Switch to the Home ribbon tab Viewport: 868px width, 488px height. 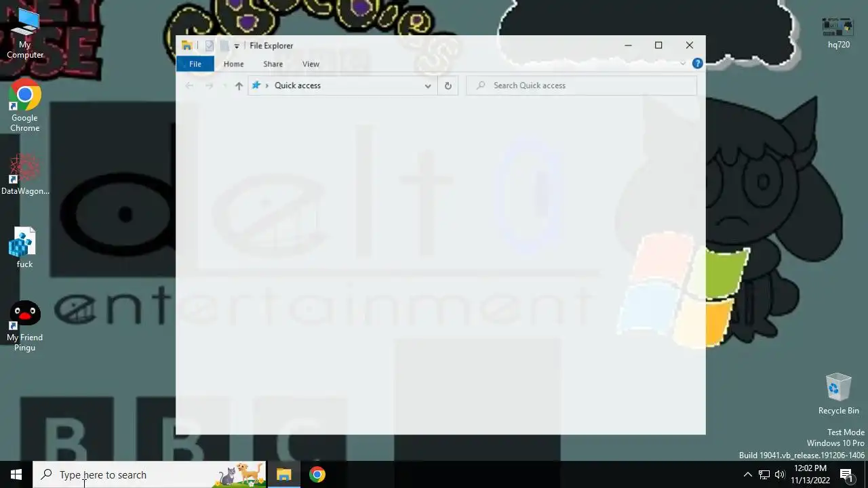pyautogui.click(x=233, y=64)
